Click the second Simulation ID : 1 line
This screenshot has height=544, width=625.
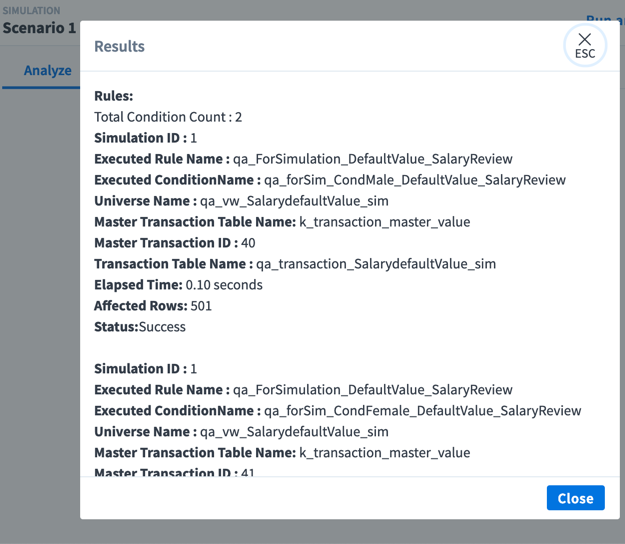[145, 369]
